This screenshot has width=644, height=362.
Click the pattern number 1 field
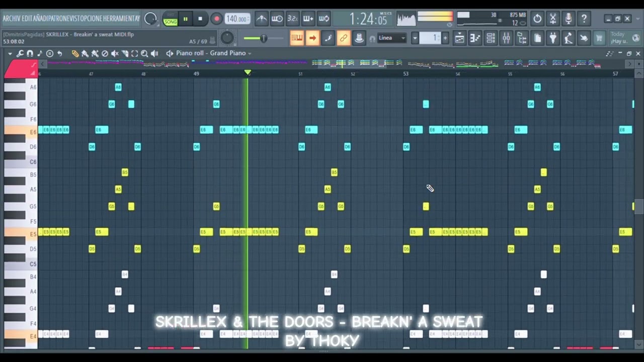430,38
